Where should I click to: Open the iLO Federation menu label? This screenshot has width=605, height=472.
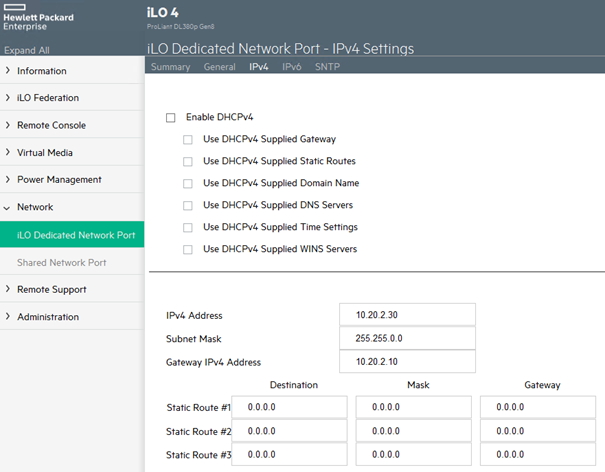click(x=48, y=98)
